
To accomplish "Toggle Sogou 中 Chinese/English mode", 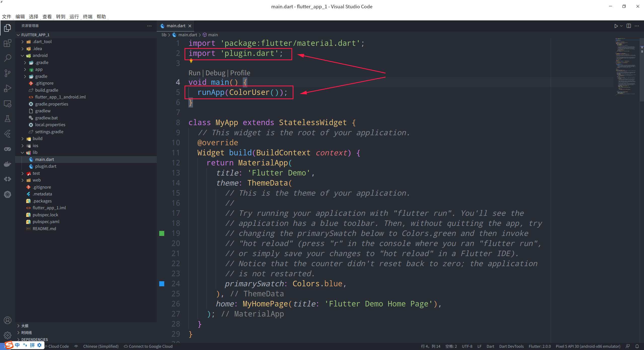I will tap(17, 345).
